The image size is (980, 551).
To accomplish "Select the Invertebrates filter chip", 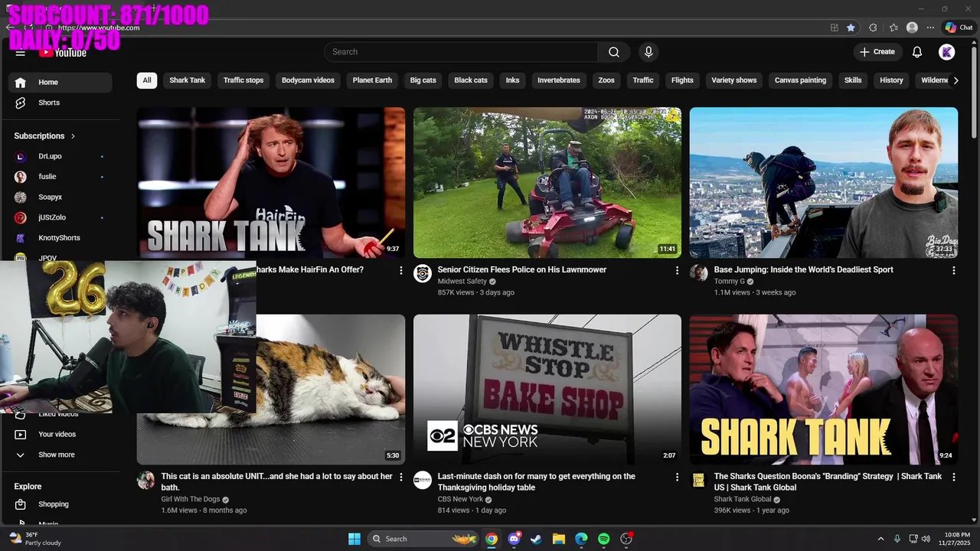I will coord(559,80).
